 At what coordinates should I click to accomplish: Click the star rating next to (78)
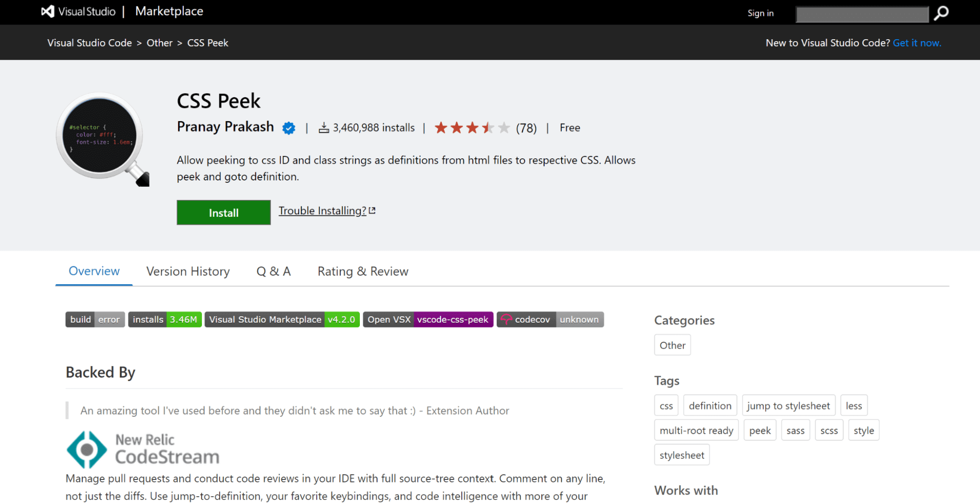pyautogui.click(x=472, y=127)
